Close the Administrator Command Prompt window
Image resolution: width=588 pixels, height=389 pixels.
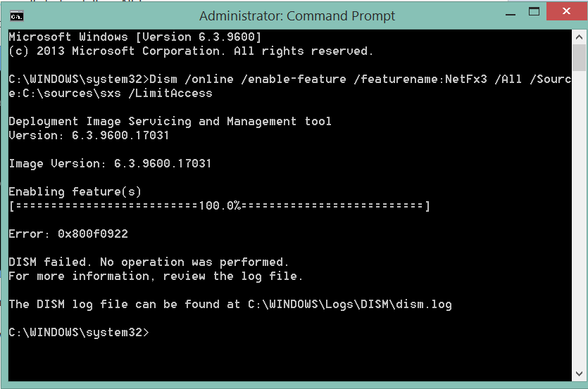pos(566,12)
